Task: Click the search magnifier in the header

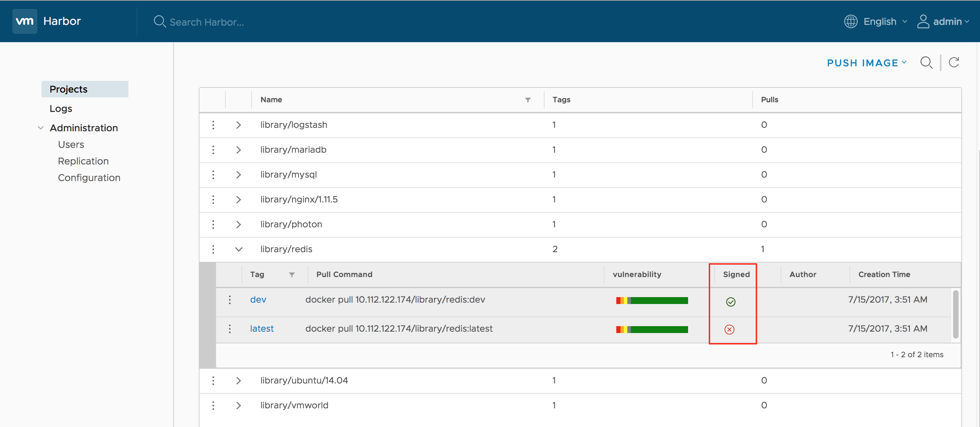Action: (x=160, y=21)
